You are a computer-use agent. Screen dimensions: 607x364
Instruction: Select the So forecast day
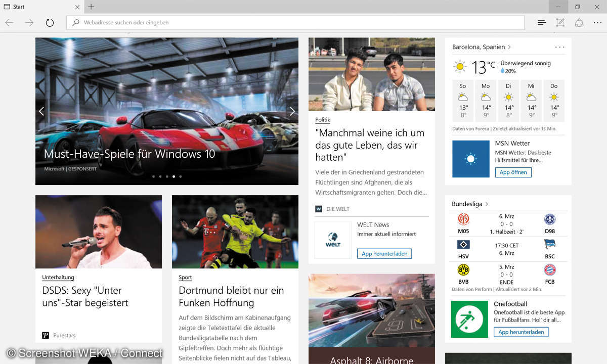point(463,101)
